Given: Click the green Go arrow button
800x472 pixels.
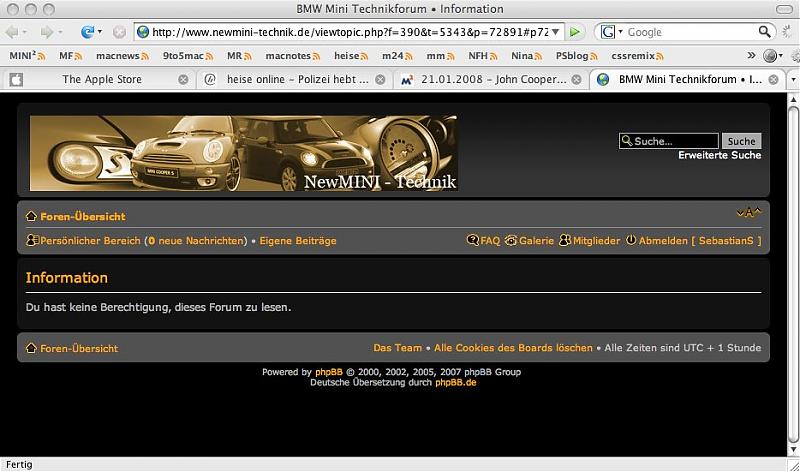Looking at the screenshot, I should coord(575,32).
